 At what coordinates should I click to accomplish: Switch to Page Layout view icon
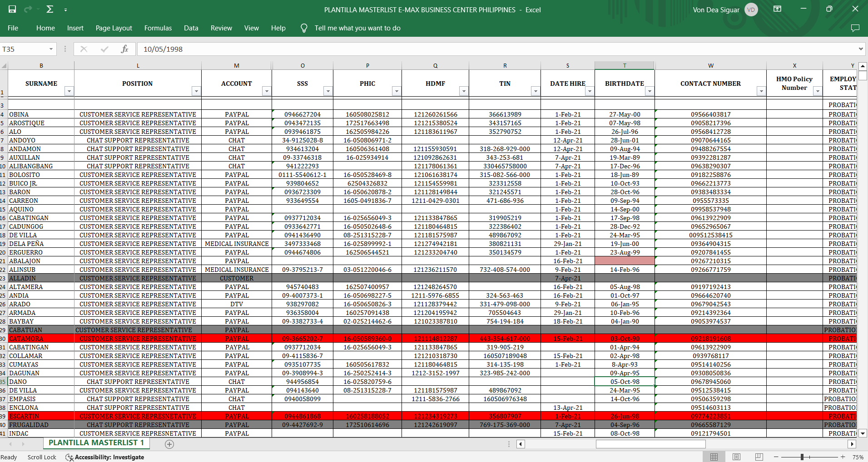pyautogui.click(x=736, y=457)
